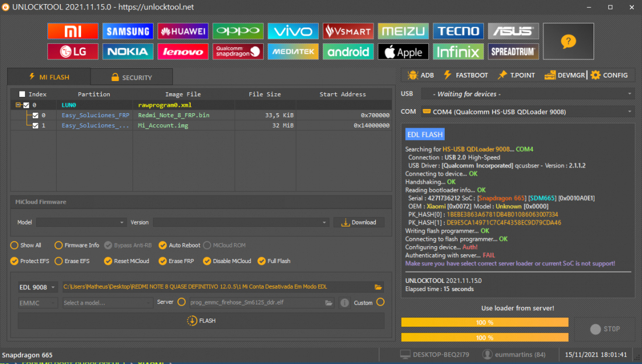Screen dimensions: 642x364
Task: Start flashing with the FLASH button
Action: pyautogui.click(x=201, y=321)
